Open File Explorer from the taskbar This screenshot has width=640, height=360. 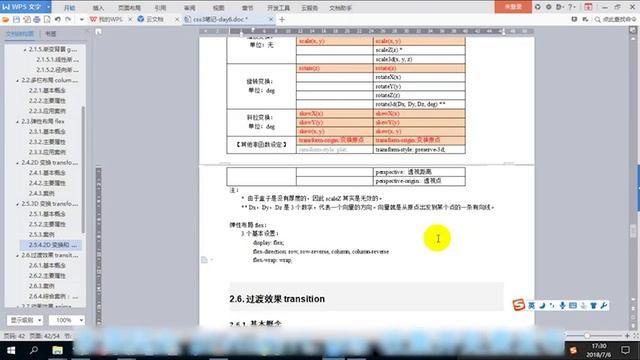tap(57, 350)
